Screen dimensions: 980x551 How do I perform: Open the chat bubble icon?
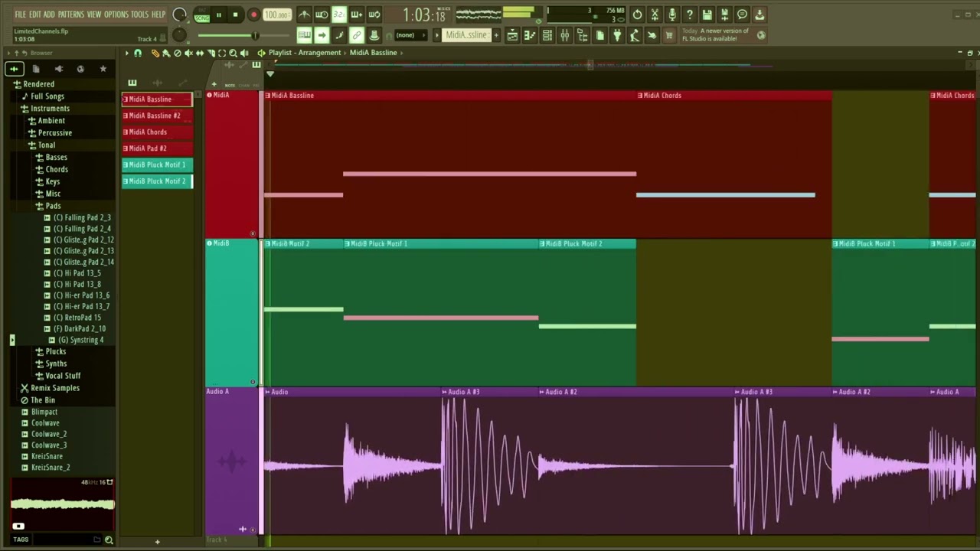742,15
